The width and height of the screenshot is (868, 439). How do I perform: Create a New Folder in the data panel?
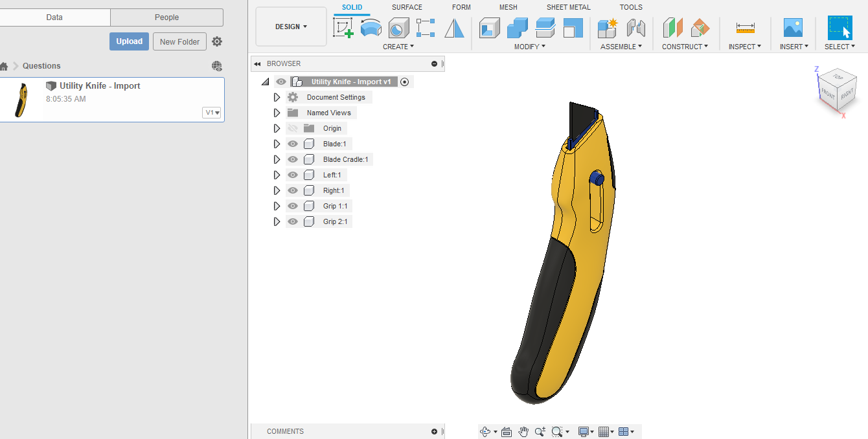[x=179, y=41]
